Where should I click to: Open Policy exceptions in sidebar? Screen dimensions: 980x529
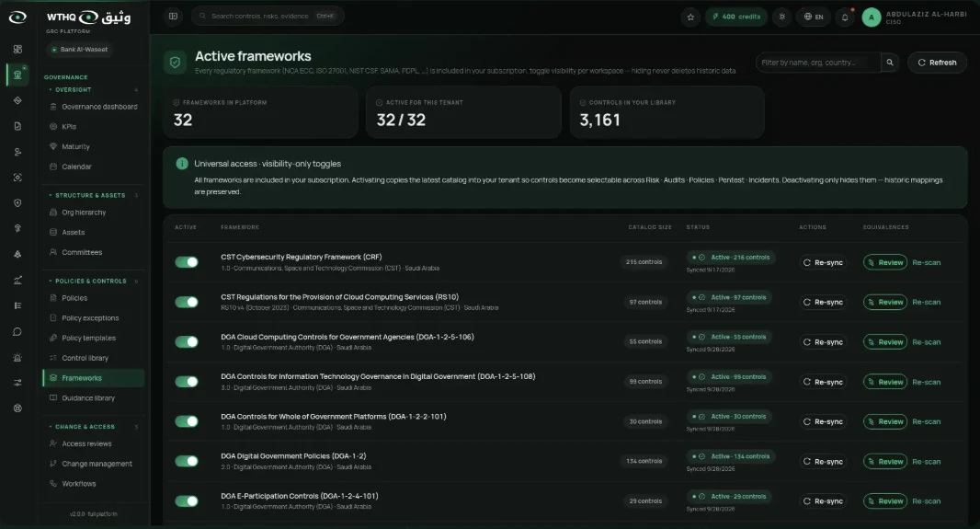(94, 317)
